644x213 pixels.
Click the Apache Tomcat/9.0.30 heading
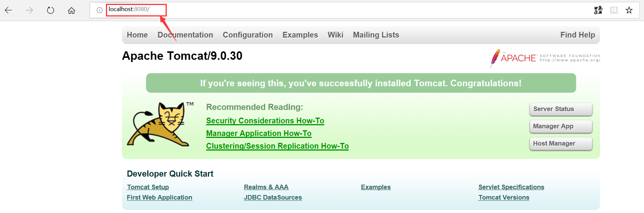pos(182,56)
